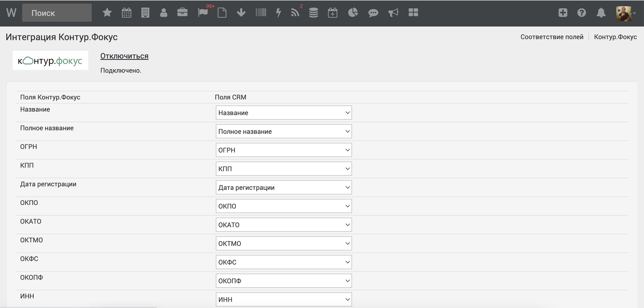Click the Поиск search field

pos(57,13)
